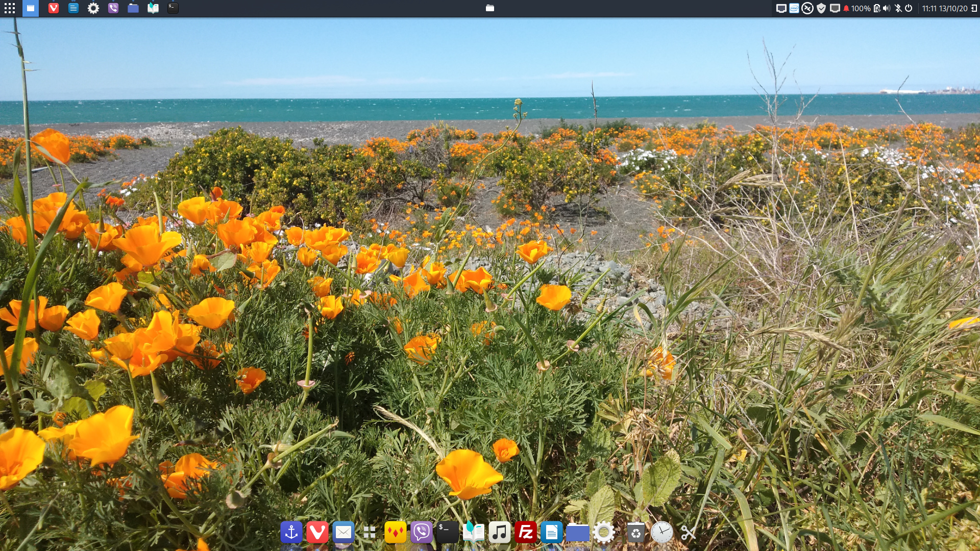Click the Intel graphics tray icon
The image size is (980, 551).
794,8
